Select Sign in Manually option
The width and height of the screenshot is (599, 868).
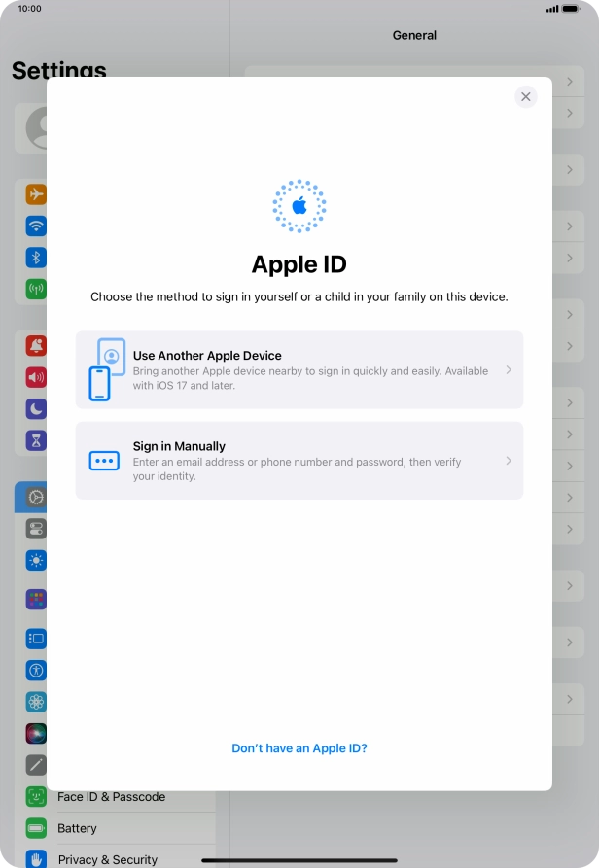click(299, 461)
